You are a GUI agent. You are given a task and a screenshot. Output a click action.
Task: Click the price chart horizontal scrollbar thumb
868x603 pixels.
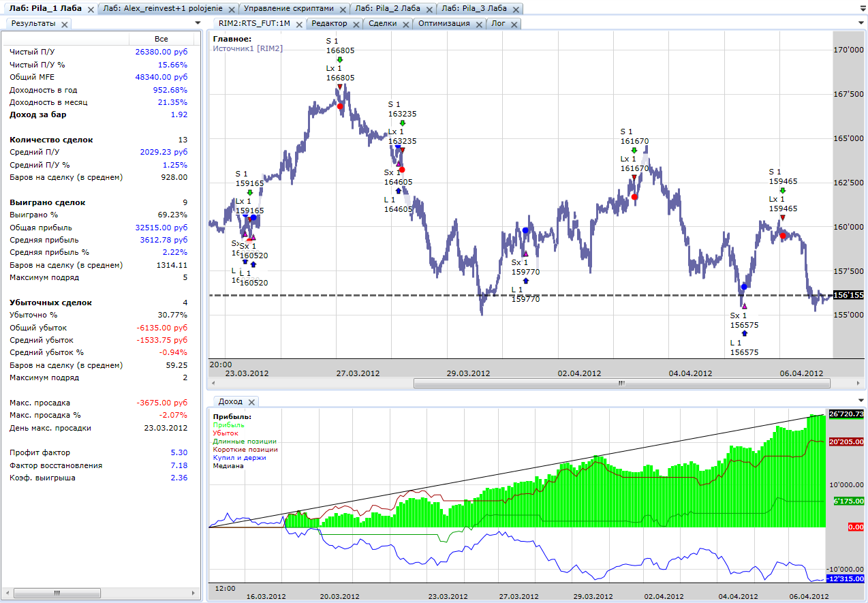tap(621, 384)
